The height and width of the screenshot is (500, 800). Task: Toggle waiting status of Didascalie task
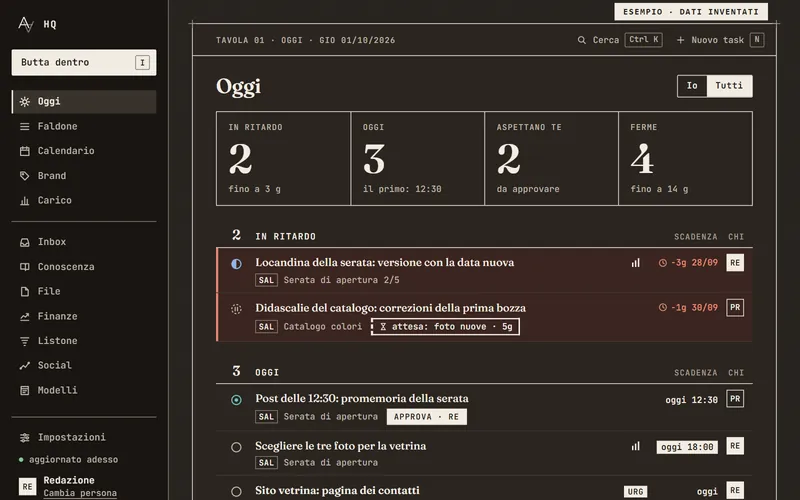[236, 309]
